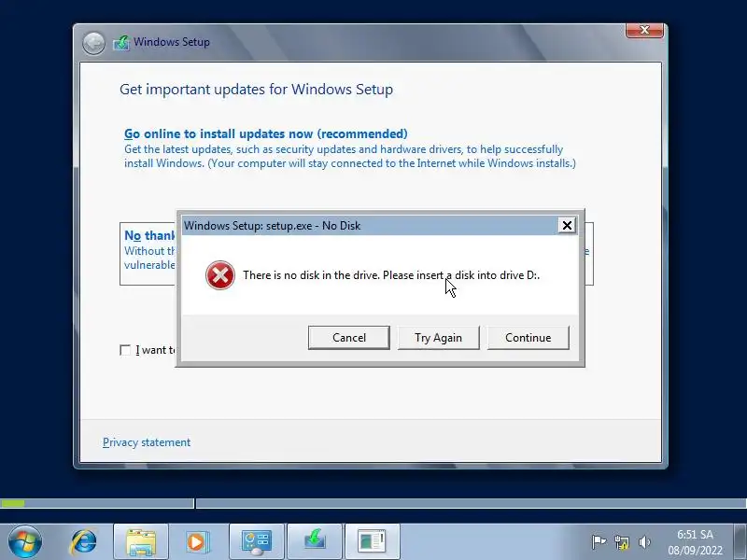Image resolution: width=747 pixels, height=560 pixels.
Task: Click the back arrow in Windows Setup
Action: click(93, 43)
